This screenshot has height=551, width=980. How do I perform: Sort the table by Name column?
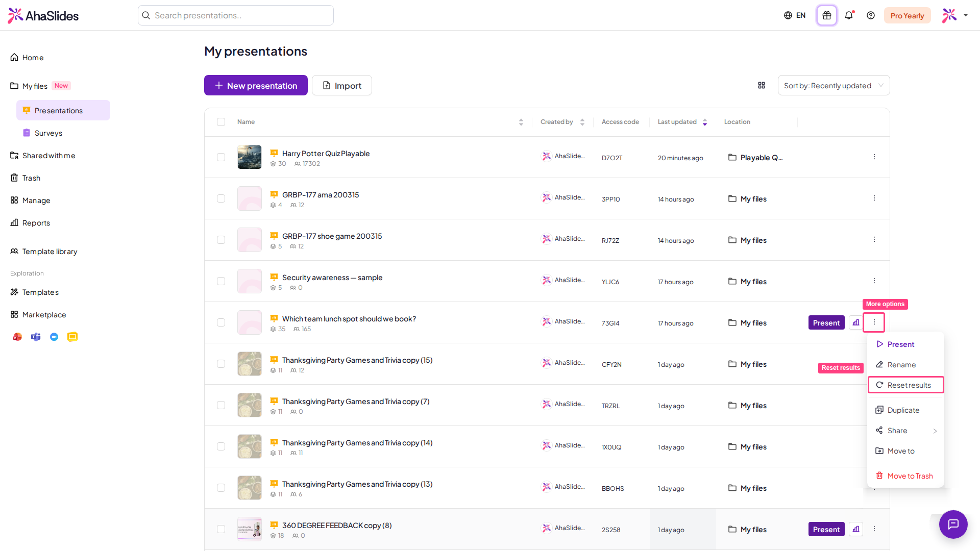[x=521, y=122]
